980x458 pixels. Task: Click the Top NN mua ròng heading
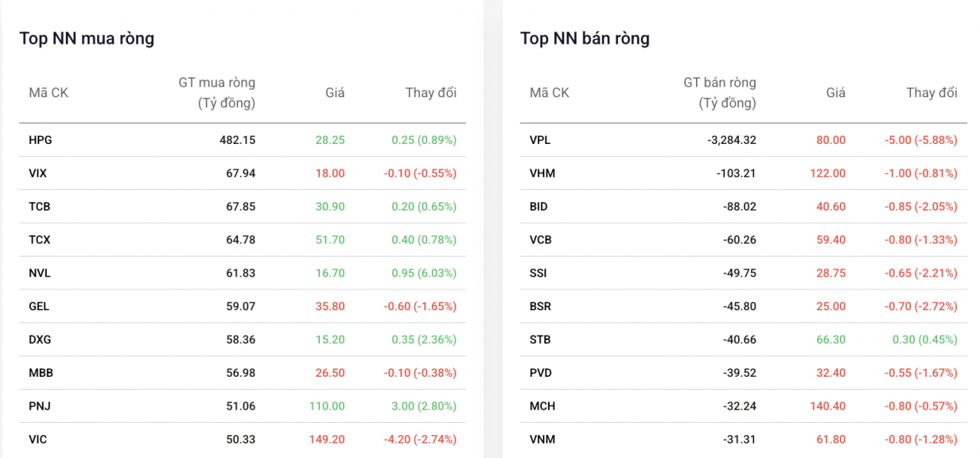pos(87,38)
